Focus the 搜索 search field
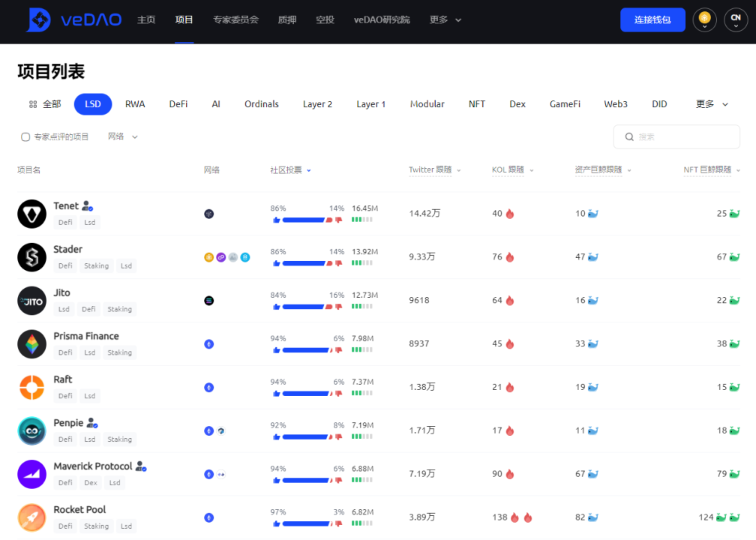The image size is (756, 540). pos(676,137)
